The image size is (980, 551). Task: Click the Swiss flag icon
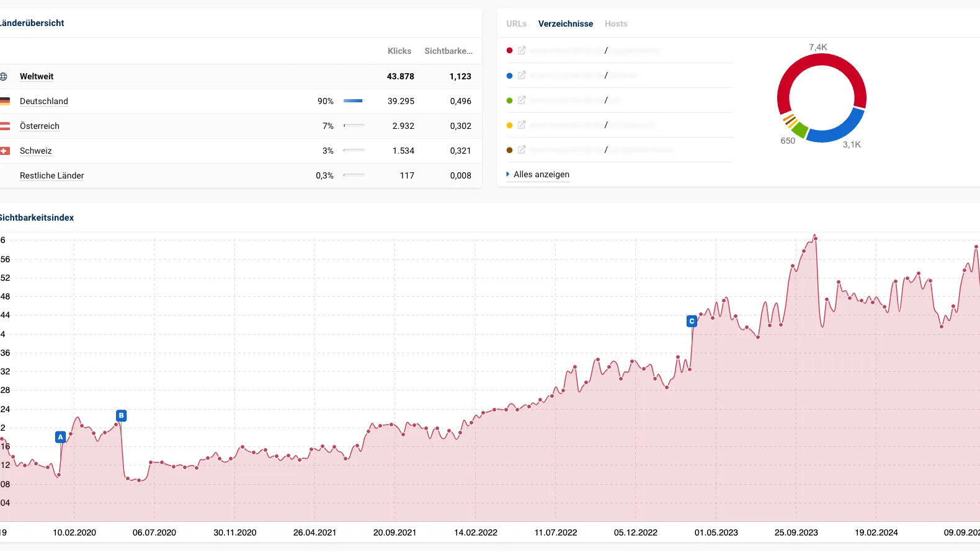(x=4, y=151)
